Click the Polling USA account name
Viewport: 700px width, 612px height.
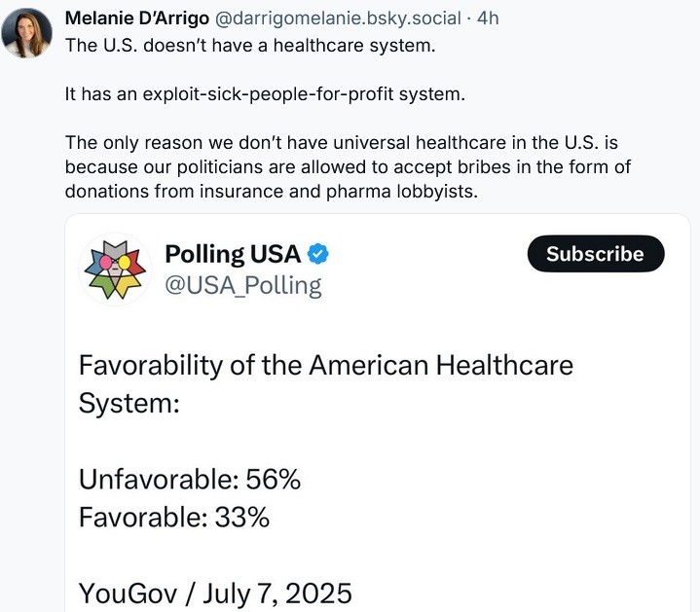point(233,254)
